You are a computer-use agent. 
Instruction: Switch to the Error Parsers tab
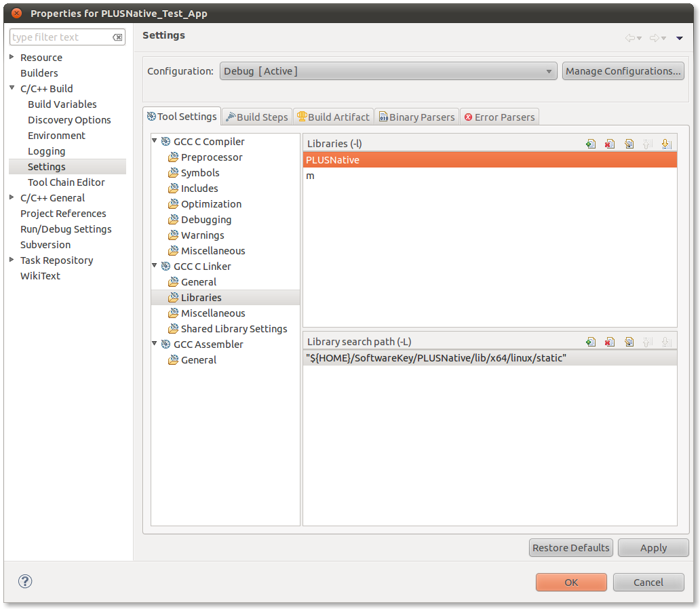pos(499,117)
